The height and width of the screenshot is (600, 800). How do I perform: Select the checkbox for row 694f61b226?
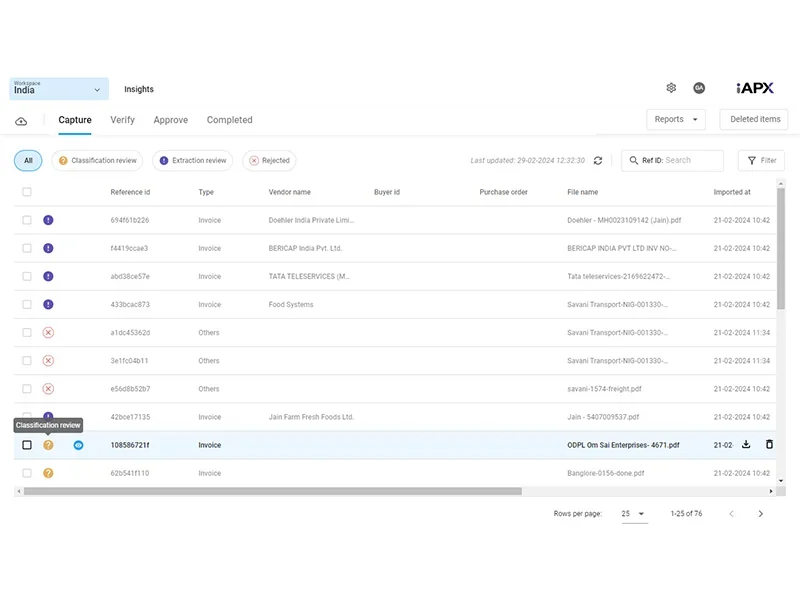pyautogui.click(x=26, y=220)
